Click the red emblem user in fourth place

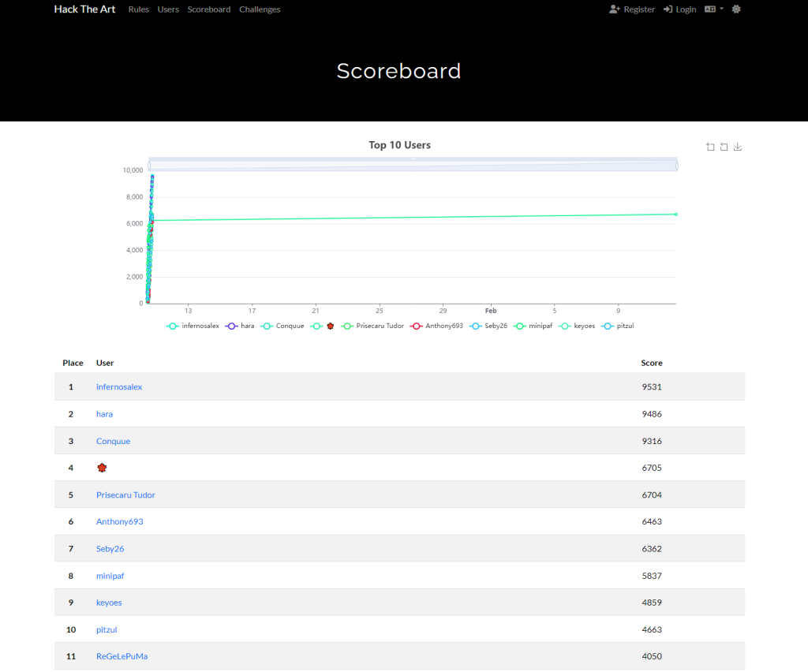(x=102, y=468)
